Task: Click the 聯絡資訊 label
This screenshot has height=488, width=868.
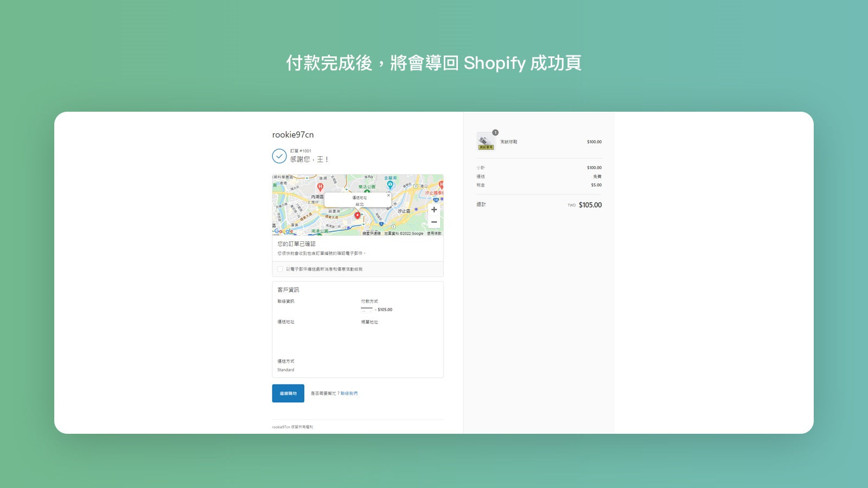Action: tap(286, 301)
